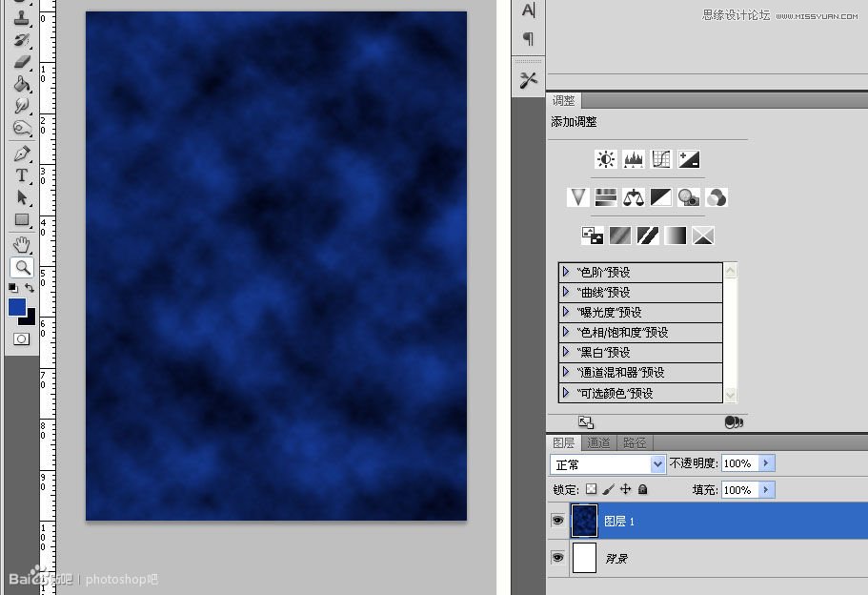Hide the 图层 1 layer
Viewport: 868px width, 595px height.
tap(557, 521)
